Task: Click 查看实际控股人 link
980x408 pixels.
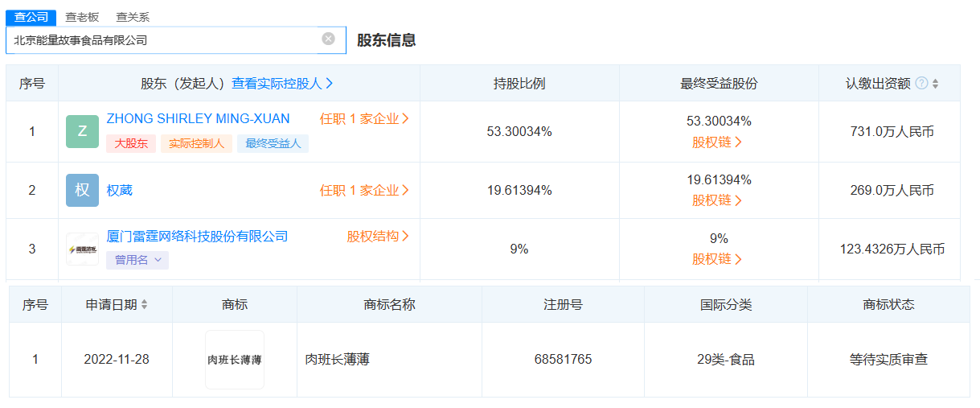Action: (282, 84)
